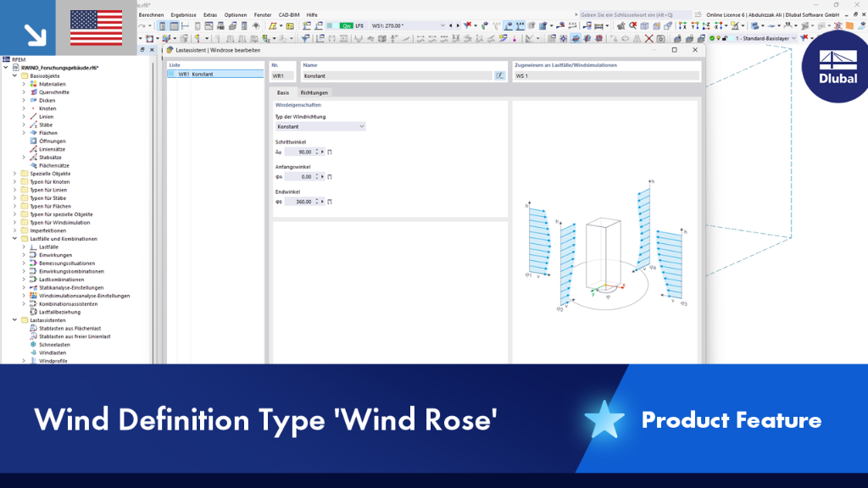
Task: Expand the Windprofile tree node
Action: (24, 361)
